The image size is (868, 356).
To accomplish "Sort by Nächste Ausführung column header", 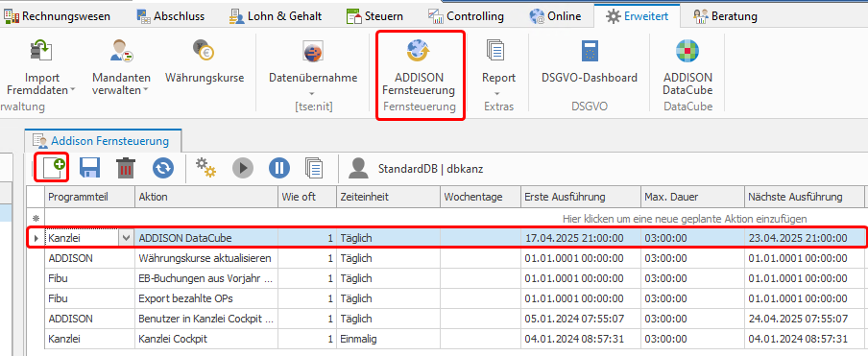I will coord(804,197).
